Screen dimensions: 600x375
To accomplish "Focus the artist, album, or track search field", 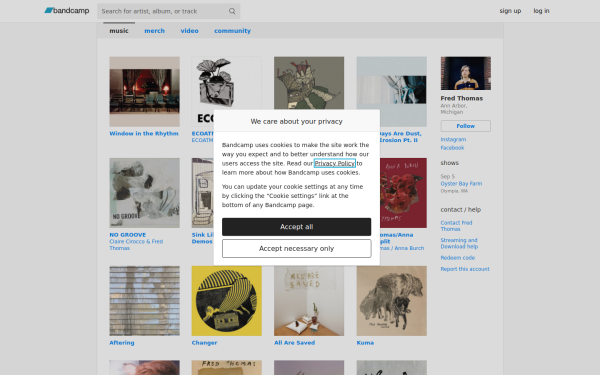I will tap(168, 11).
